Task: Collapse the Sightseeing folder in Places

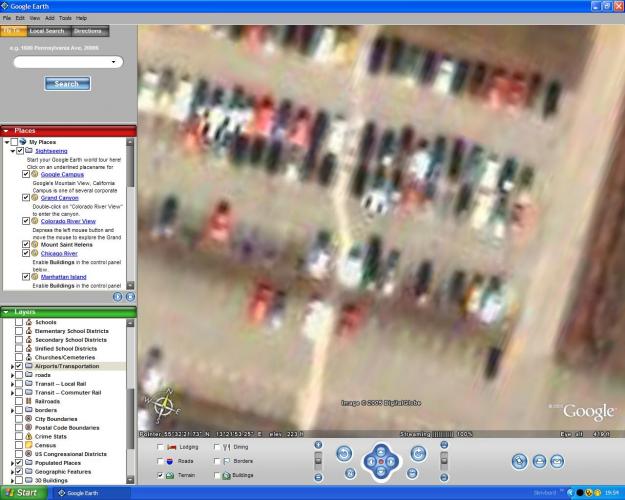Action: pos(11,151)
